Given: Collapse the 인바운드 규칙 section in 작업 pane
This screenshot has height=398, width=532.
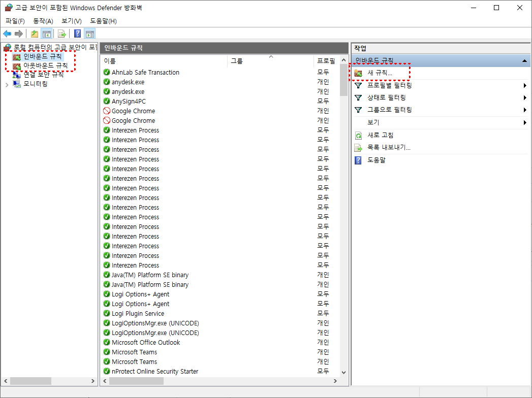Looking at the screenshot, I should pos(524,60).
